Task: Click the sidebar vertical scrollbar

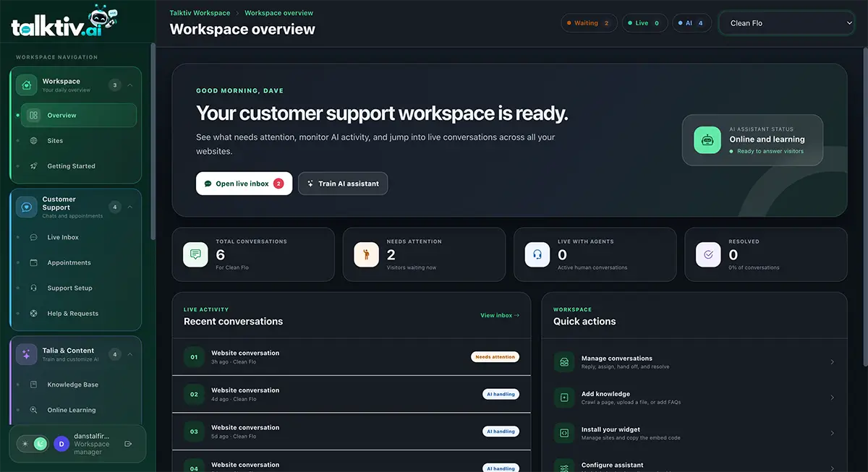Action: (x=153, y=141)
